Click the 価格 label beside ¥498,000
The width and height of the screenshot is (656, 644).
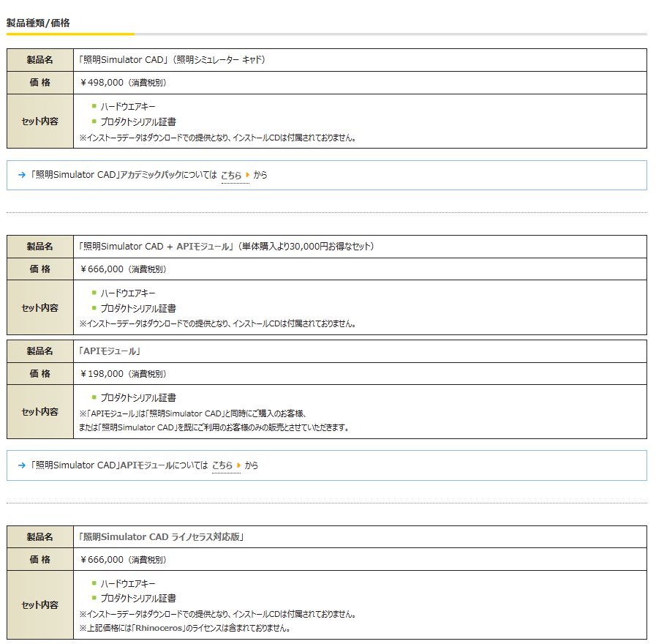click(40, 83)
